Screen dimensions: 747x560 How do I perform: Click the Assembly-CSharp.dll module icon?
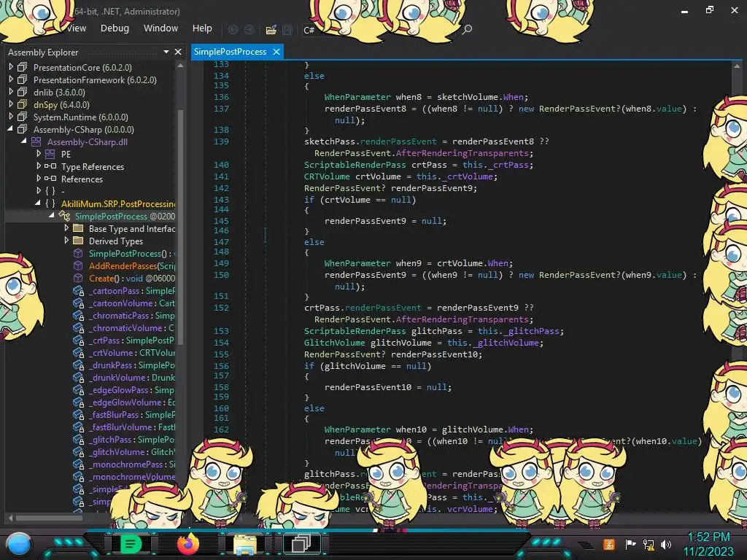pos(36,141)
